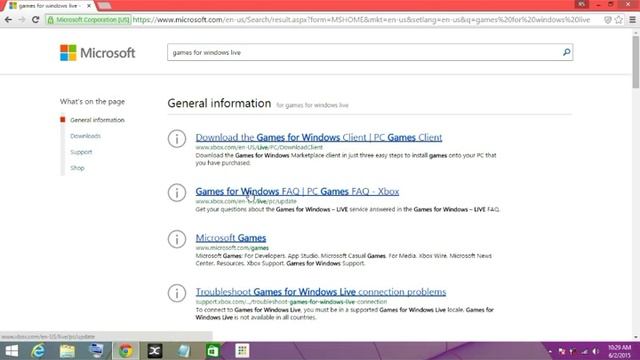The width and height of the screenshot is (640, 360).
Task: Close the games for windows live tab
Action: [89, 6]
